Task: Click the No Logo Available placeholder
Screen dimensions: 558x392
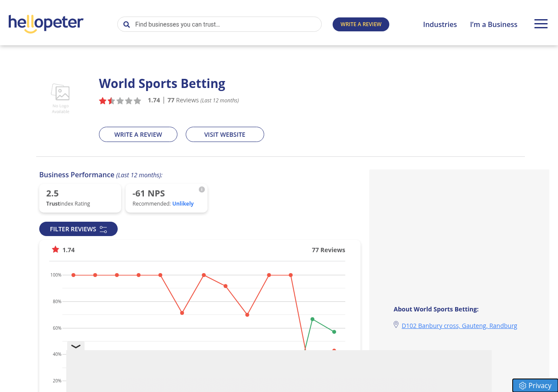Action: (x=61, y=98)
